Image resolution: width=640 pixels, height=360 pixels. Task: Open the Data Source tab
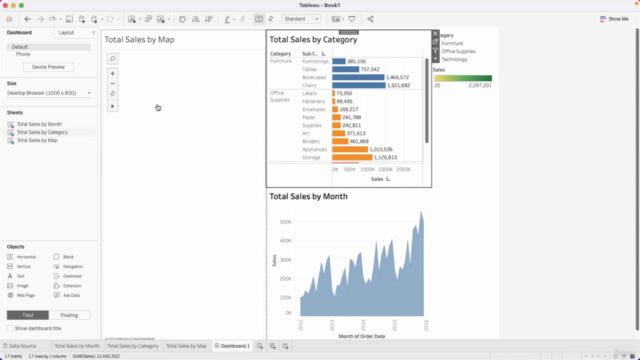[20, 346]
